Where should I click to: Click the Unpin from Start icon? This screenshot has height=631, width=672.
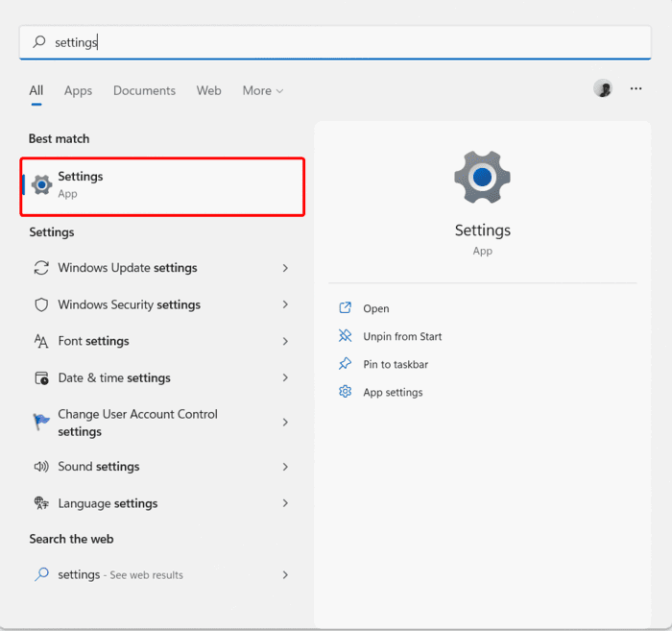click(345, 336)
